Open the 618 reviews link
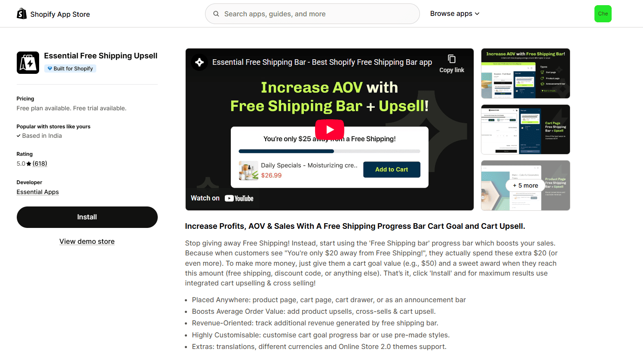 pyautogui.click(x=40, y=164)
